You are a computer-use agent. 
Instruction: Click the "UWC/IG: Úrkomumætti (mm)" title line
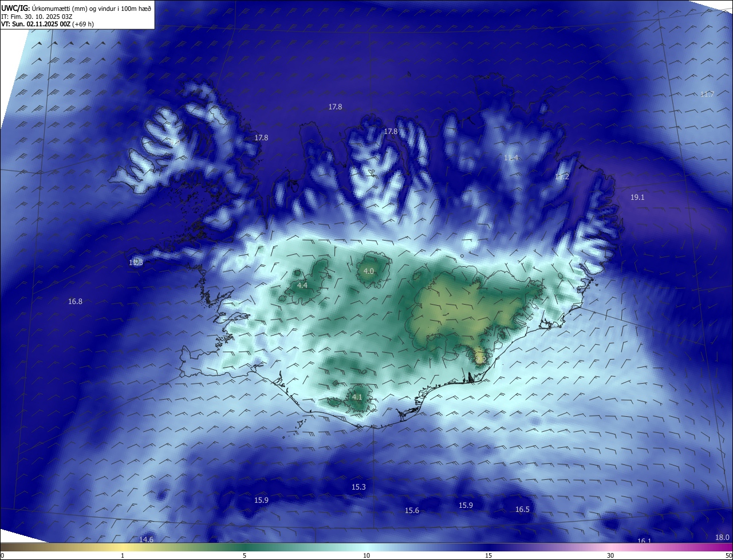pos(76,8)
